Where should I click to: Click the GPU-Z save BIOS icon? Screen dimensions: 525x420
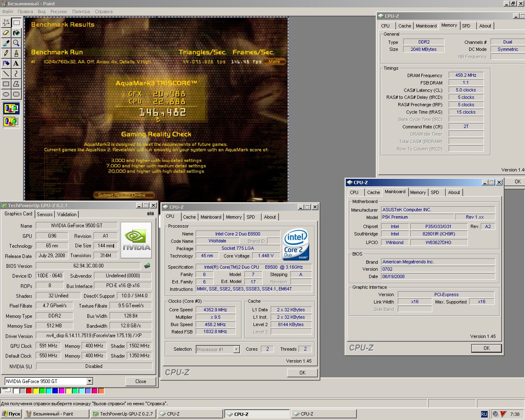147,266
